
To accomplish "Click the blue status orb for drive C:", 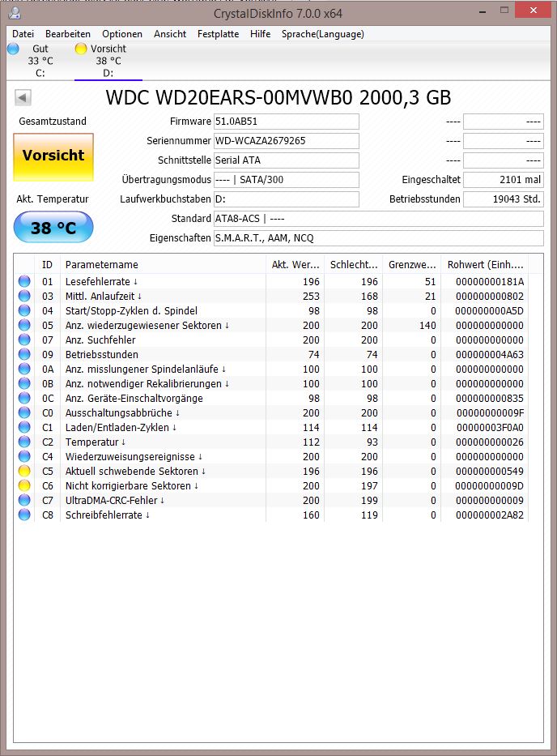I will click(13, 49).
